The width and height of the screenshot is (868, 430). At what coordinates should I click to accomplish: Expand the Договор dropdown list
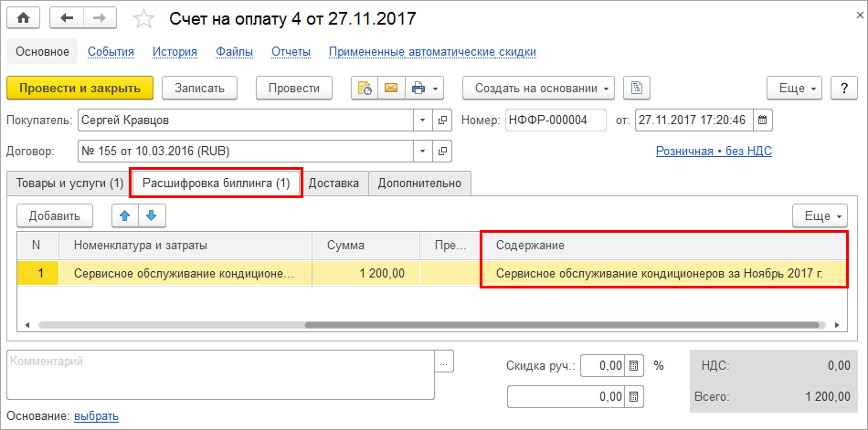click(x=423, y=151)
